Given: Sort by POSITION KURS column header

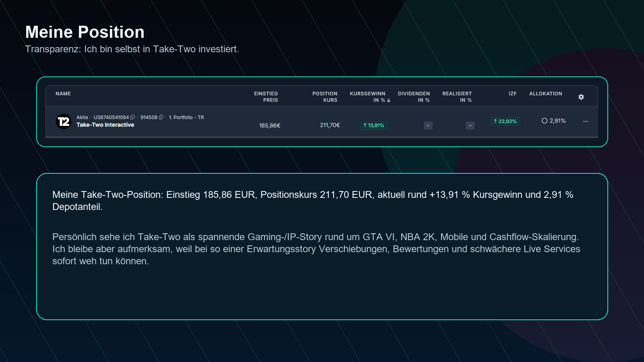Looking at the screenshot, I should point(325,97).
